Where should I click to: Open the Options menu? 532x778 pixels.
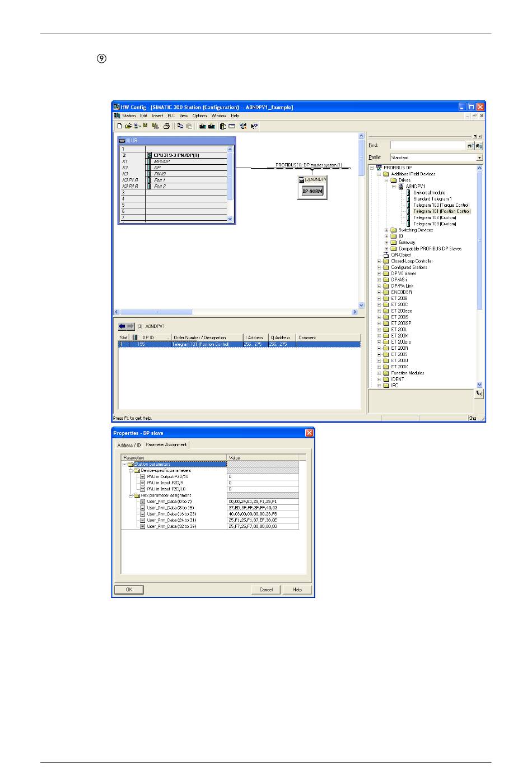pos(200,116)
